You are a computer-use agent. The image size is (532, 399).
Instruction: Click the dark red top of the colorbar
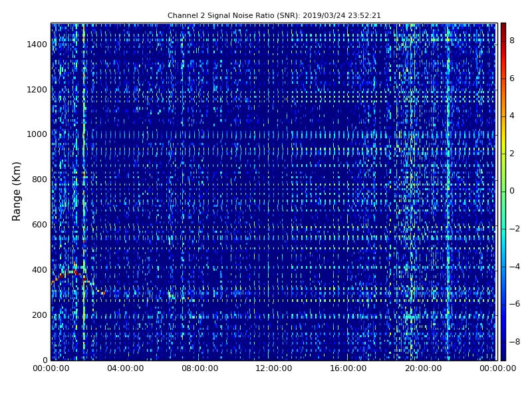503,29
